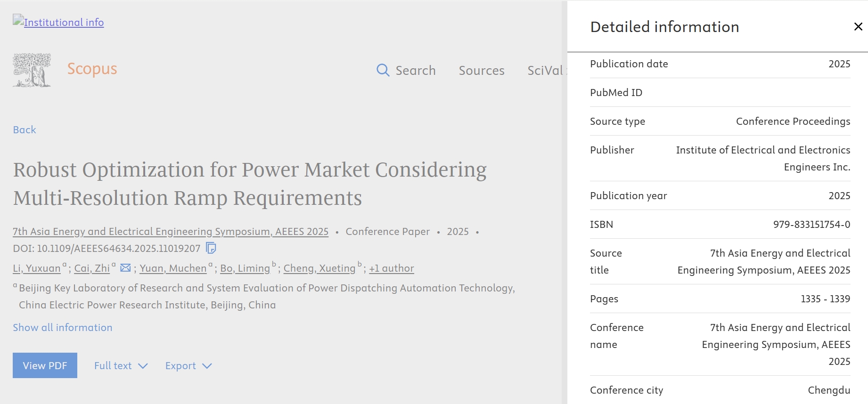Expand the Full text dropdown
The width and height of the screenshot is (868, 404).
tap(121, 366)
